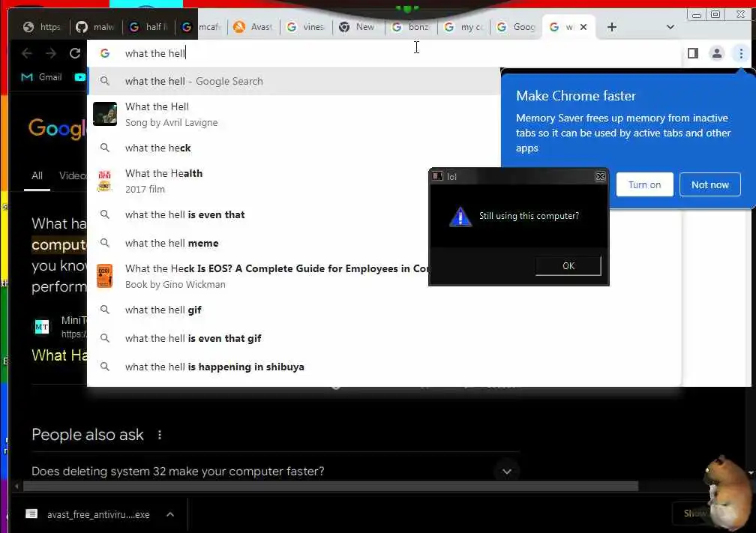Click Google G icon in address bar
Screen dimensions: 756x533
[105, 53]
